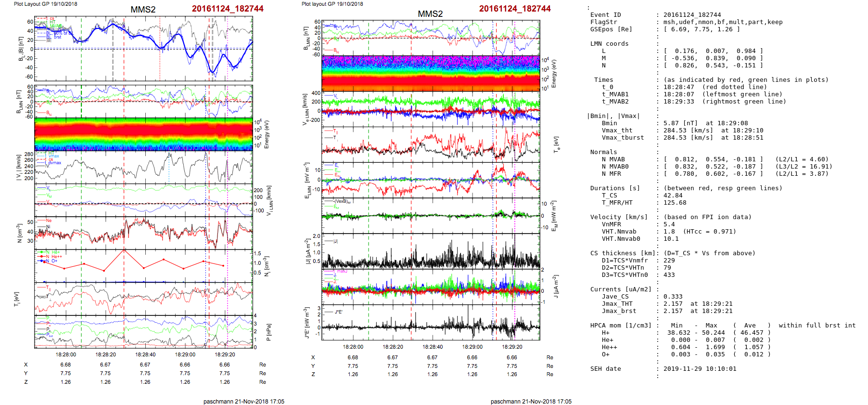Click the 18:28:40 time tick under right plot
Viewport: 868px width, 405px height.
pos(433,347)
